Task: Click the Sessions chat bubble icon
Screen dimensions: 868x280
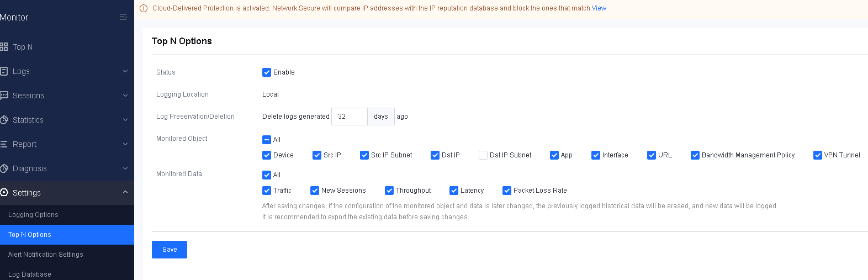Action: [x=4, y=96]
